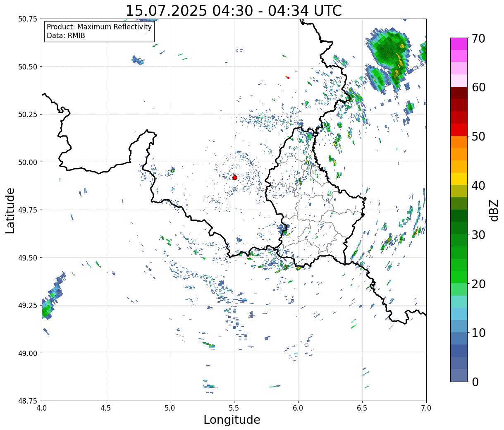Click the longitude tick label 7.0
This screenshot has width=504, height=430.
tap(426, 408)
